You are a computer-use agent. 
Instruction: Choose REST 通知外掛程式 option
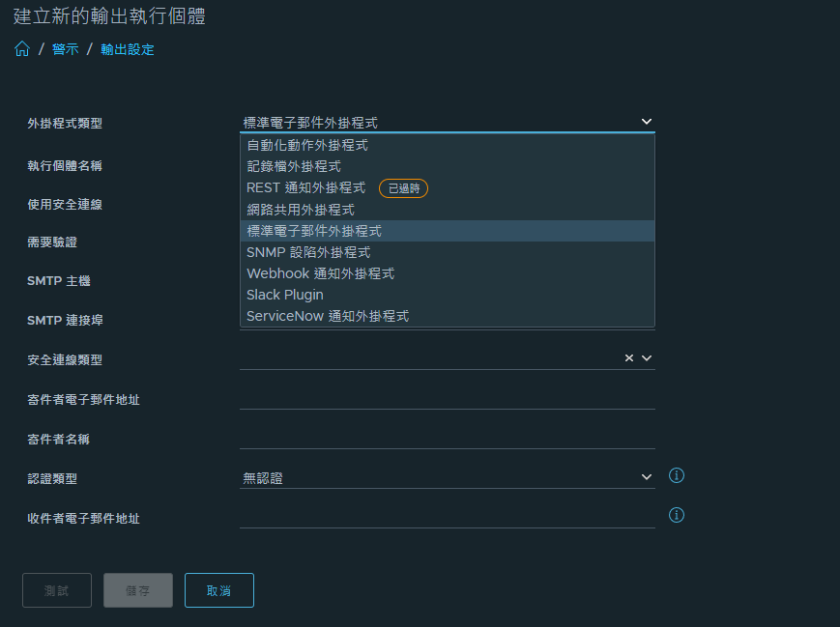tap(447, 188)
